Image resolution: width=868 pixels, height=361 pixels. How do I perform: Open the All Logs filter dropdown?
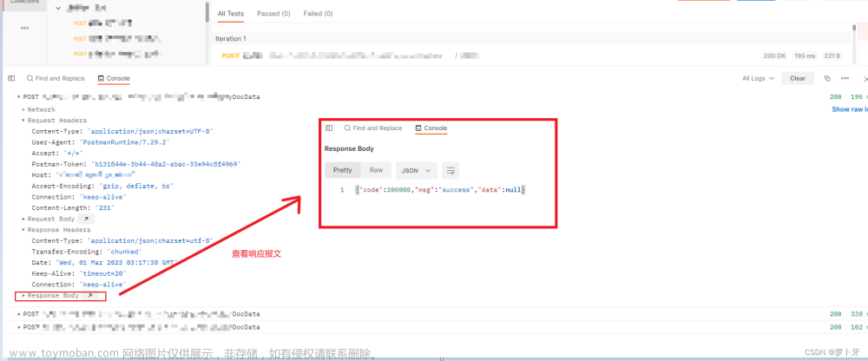758,79
